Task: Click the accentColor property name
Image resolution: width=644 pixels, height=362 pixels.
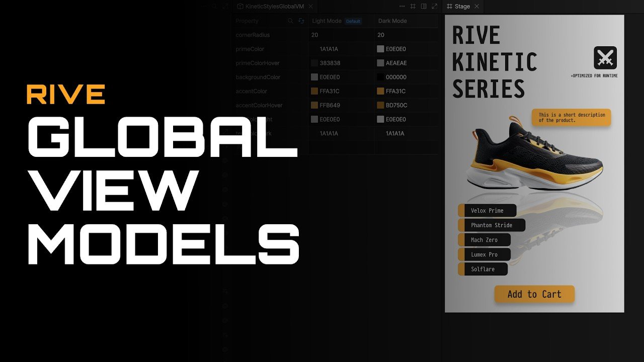Action: (x=252, y=92)
